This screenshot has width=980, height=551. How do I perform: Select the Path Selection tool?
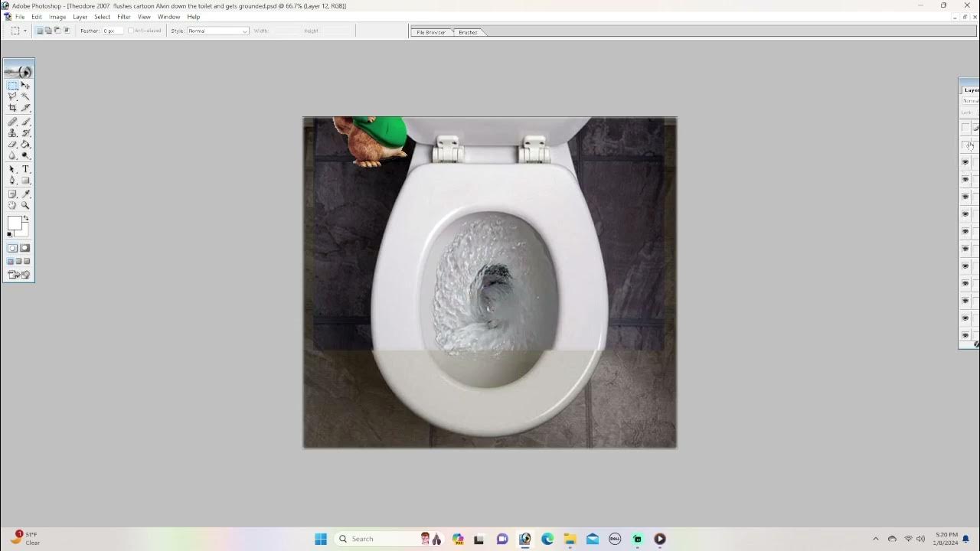(x=12, y=169)
